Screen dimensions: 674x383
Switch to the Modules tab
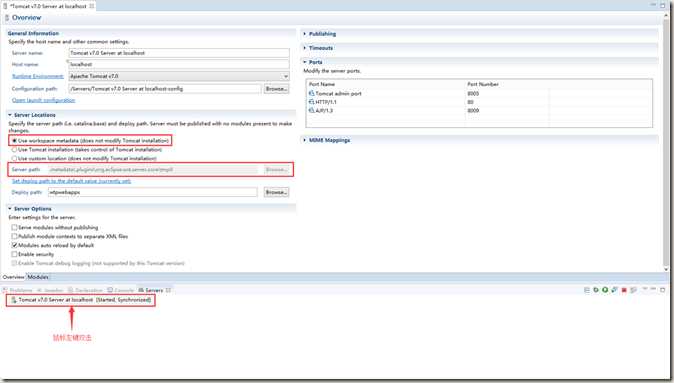click(x=38, y=277)
